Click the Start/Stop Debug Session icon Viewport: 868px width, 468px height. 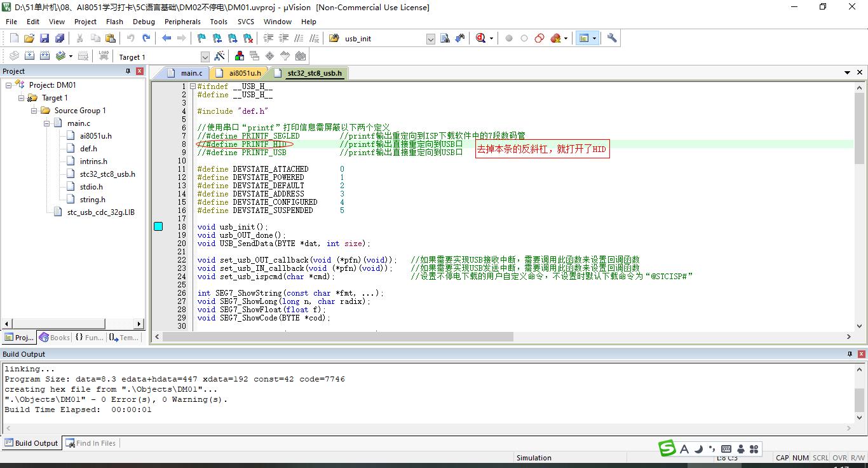click(482, 38)
